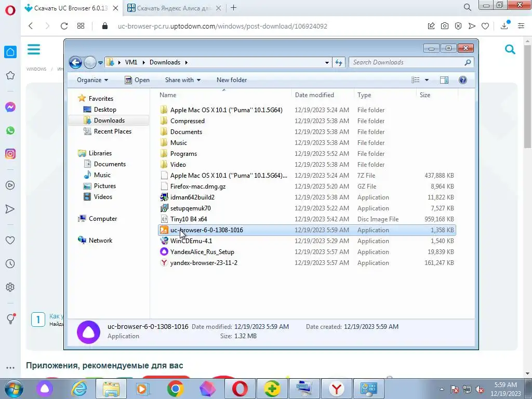
Task: Sort by Date modified column header
Action: click(x=314, y=95)
